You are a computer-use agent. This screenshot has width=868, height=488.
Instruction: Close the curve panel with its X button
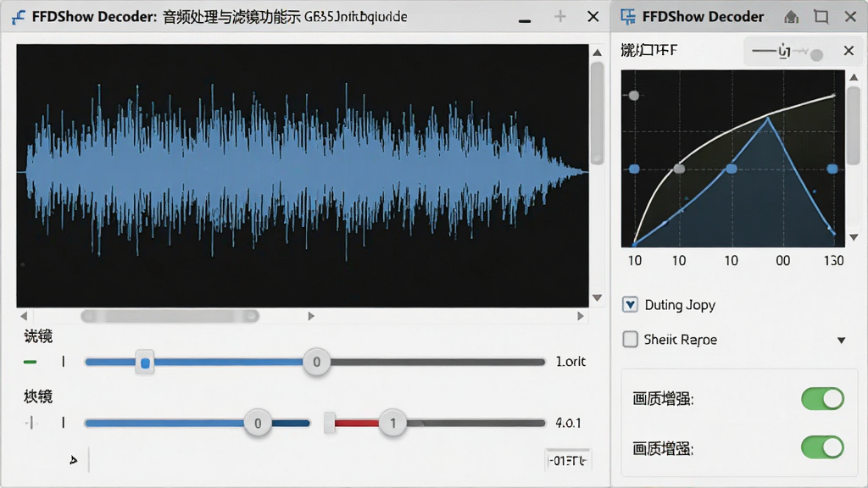(849, 50)
